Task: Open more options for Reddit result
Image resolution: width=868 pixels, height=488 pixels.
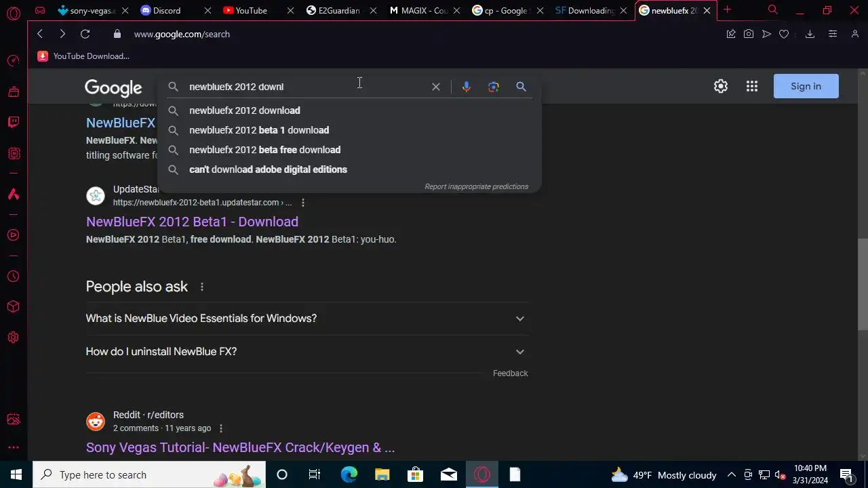Action: (221, 428)
